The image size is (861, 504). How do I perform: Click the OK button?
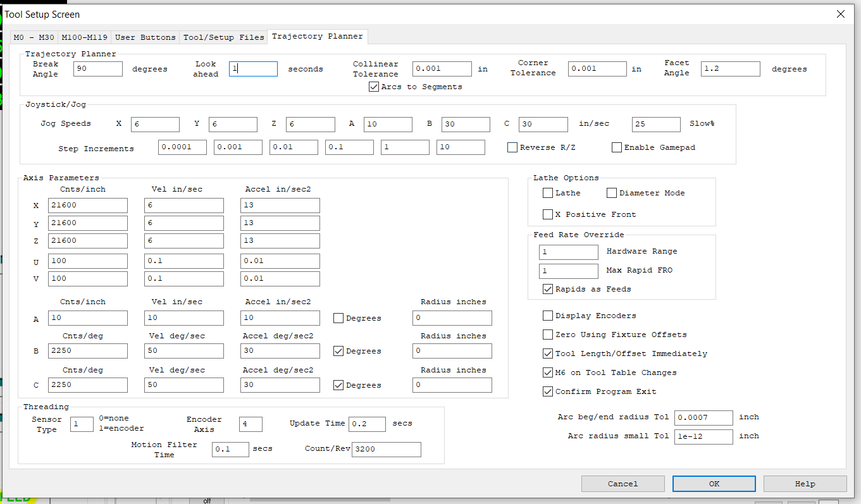coord(714,484)
